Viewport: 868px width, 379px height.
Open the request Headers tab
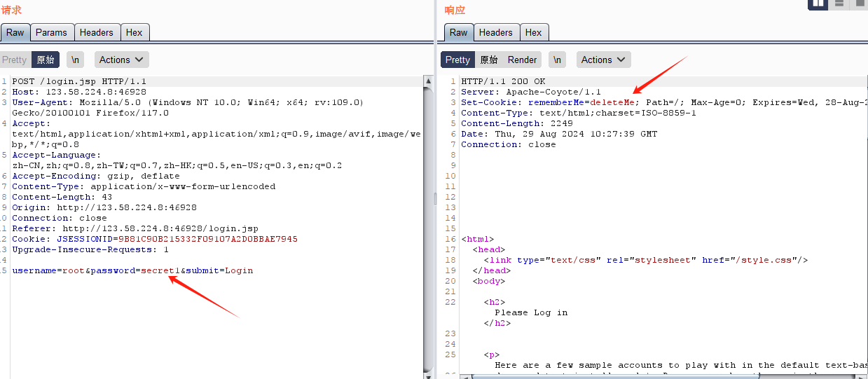[96, 32]
